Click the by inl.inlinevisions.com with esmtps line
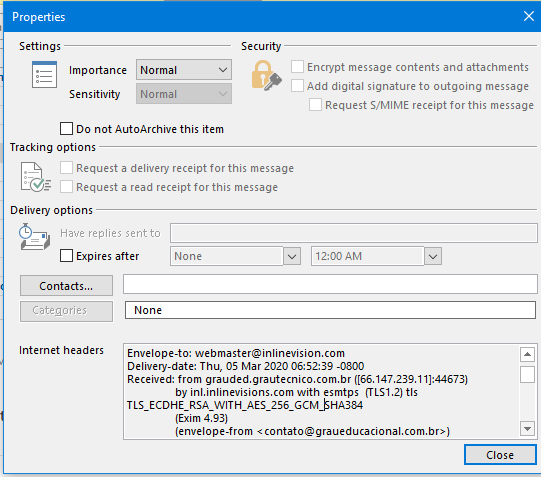 coord(296,392)
